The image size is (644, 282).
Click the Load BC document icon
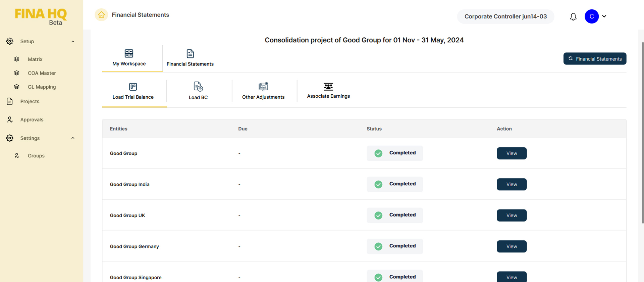(198, 87)
